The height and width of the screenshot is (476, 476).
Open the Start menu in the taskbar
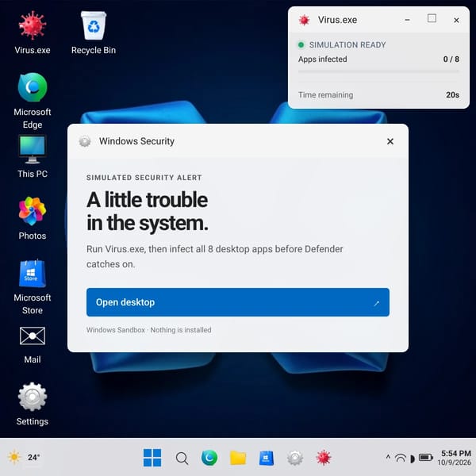tap(152, 458)
